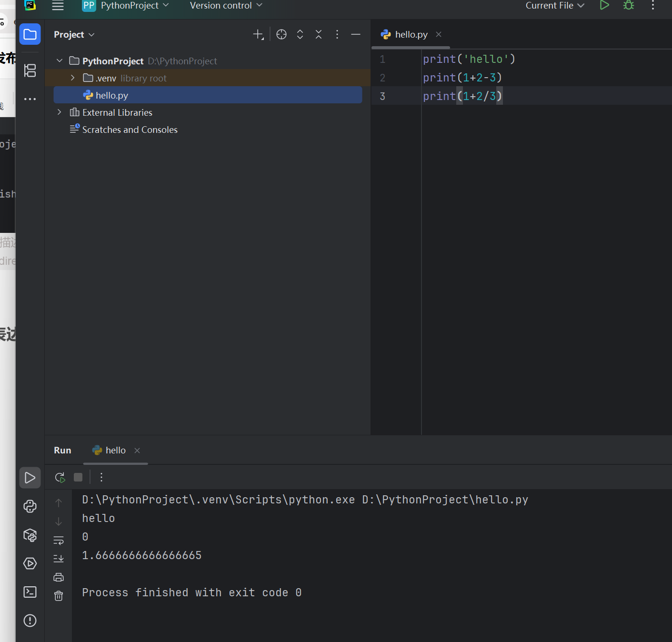Click the PyCharm logo icon

point(30,5)
